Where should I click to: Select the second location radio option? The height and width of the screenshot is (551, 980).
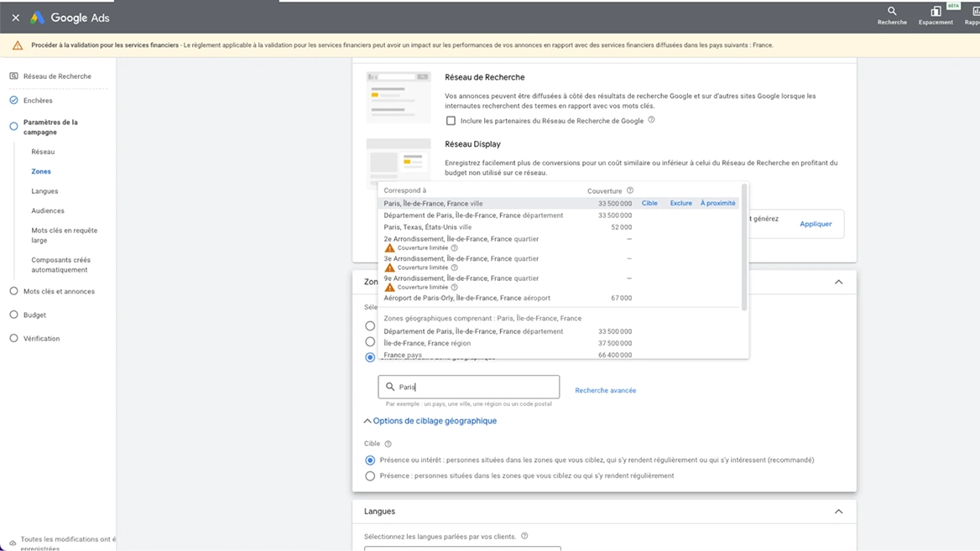(370, 341)
